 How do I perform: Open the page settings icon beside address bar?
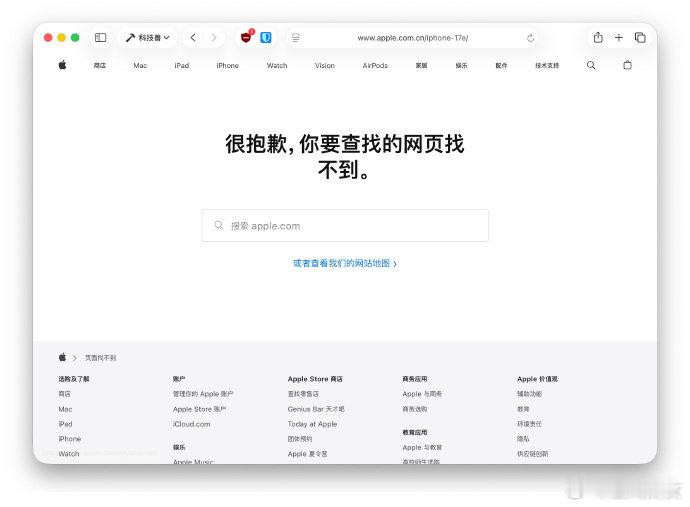296,38
